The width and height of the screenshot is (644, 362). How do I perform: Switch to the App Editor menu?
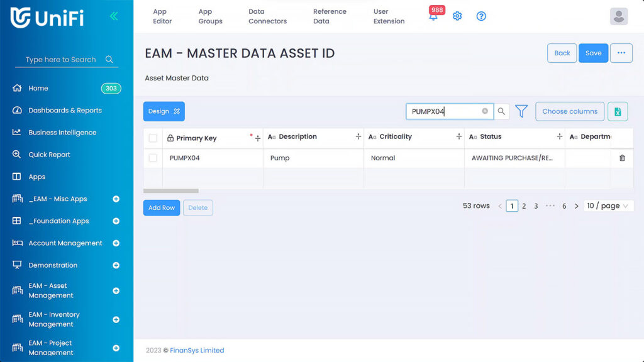tap(162, 16)
